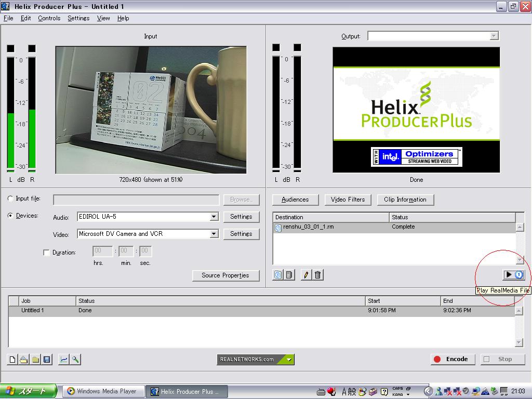Click the Input file path field
The width and height of the screenshot is (532, 399).
pyautogui.click(x=136, y=199)
